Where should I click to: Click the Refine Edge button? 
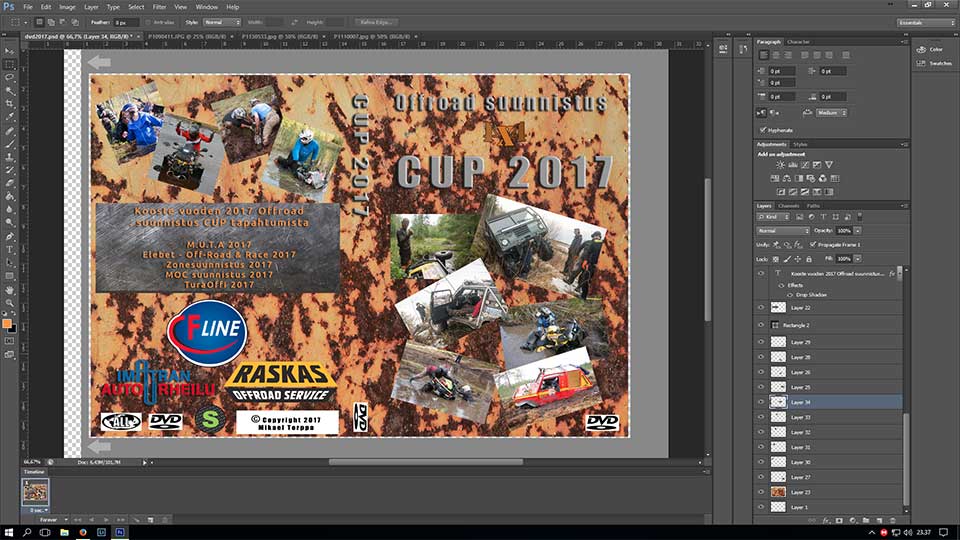tap(375, 21)
